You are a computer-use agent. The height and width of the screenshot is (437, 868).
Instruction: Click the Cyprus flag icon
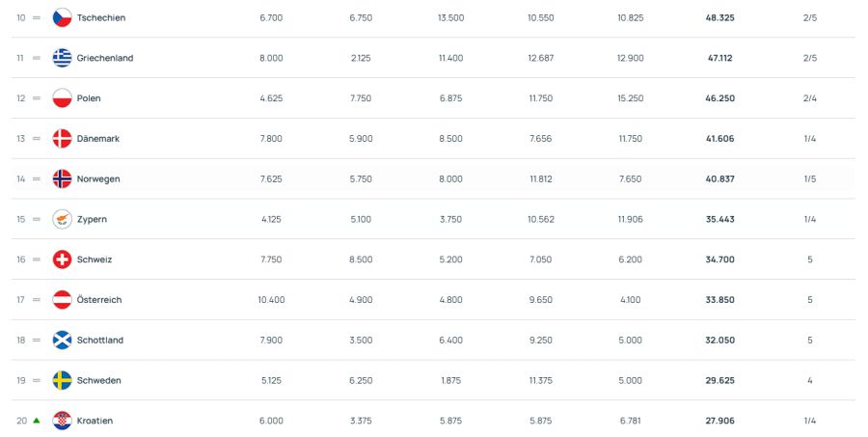pos(63,219)
